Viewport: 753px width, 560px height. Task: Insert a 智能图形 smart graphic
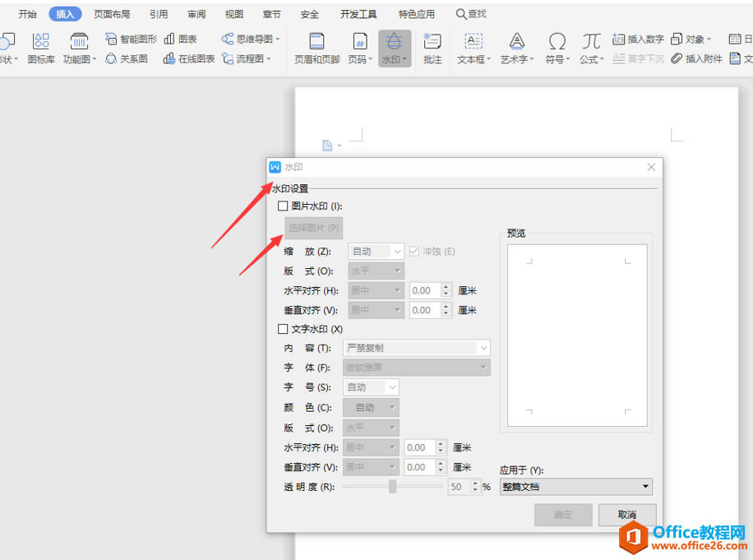click(131, 39)
